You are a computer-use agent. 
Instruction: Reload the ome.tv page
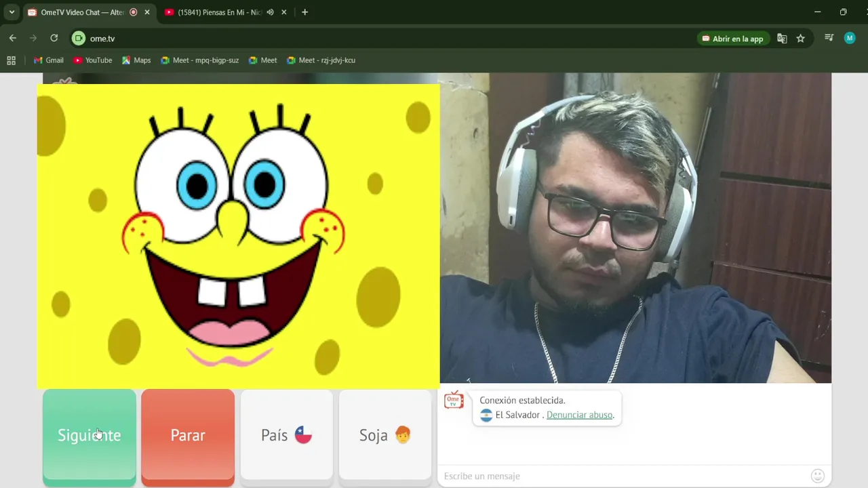(x=54, y=38)
